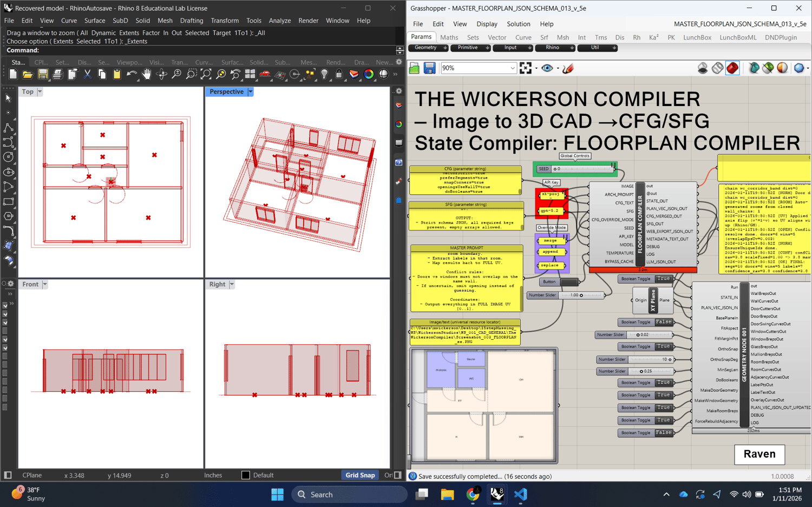
Task: Click the Print icon in Rhino toolbar
Action: 57,74
